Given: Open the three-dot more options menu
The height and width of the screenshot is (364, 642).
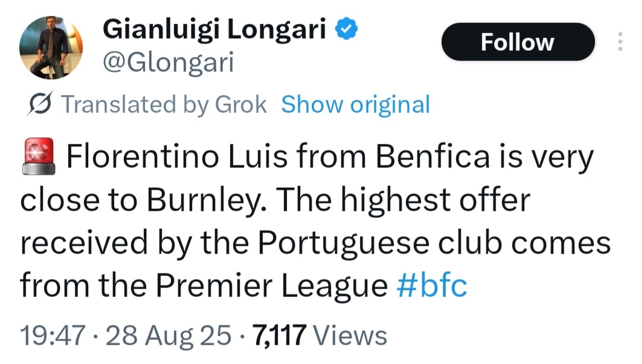Looking at the screenshot, I should [x=619, y=42].
